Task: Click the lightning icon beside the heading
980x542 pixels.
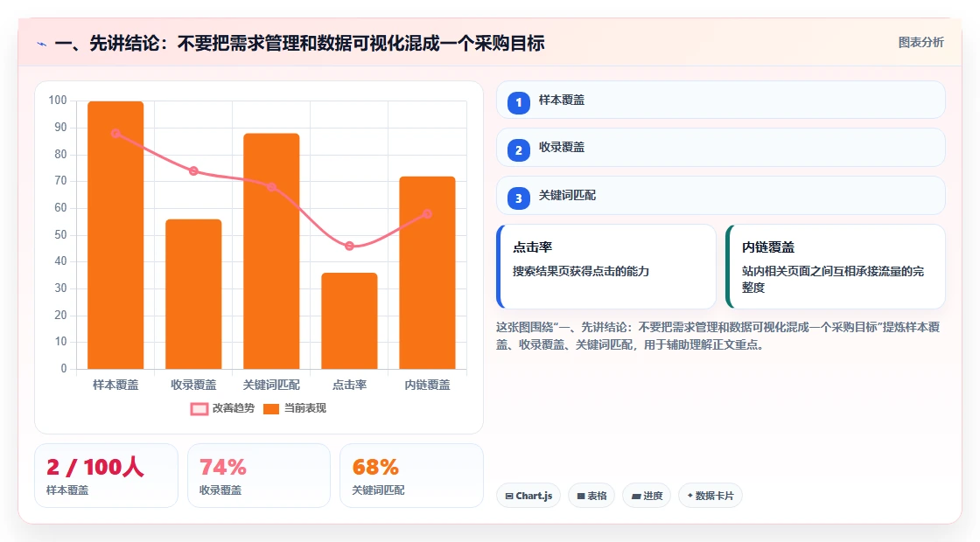Action: click(42, 44)
